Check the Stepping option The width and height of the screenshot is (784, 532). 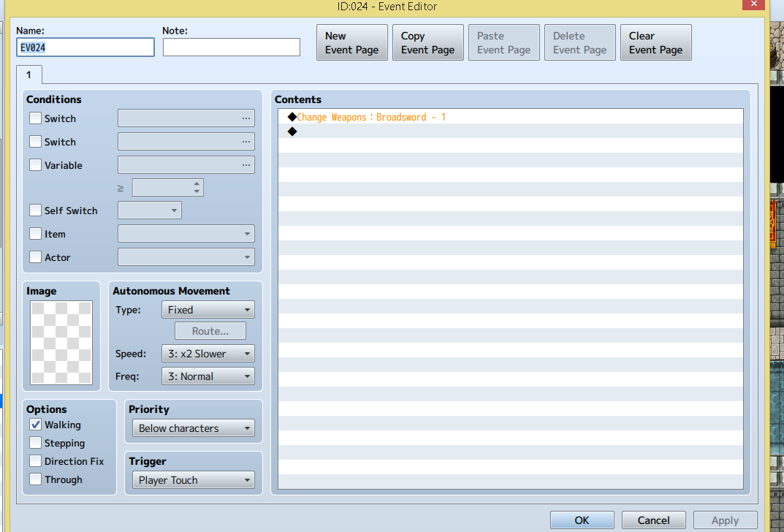(36, 443)
